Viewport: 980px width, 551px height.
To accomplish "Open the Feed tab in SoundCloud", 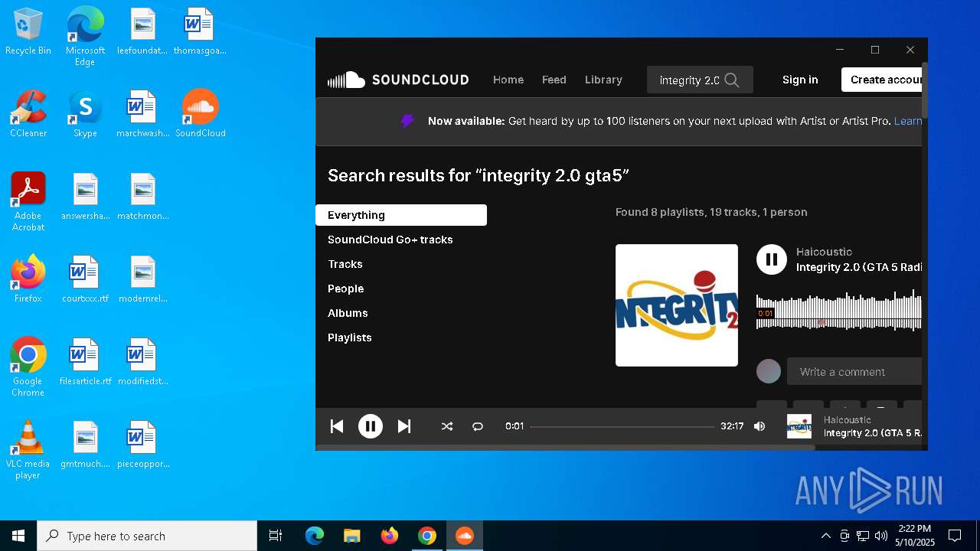I will pyautogui.click(x=554, y=80).
